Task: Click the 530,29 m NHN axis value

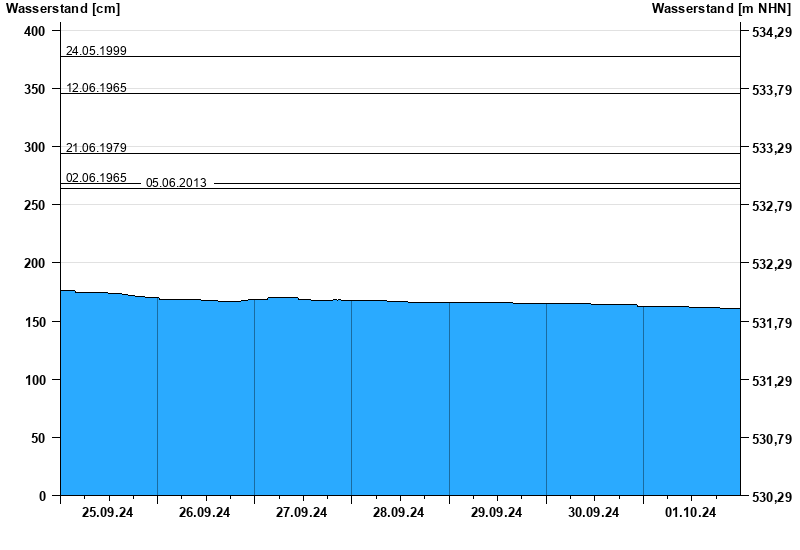Action: (772, 497)
